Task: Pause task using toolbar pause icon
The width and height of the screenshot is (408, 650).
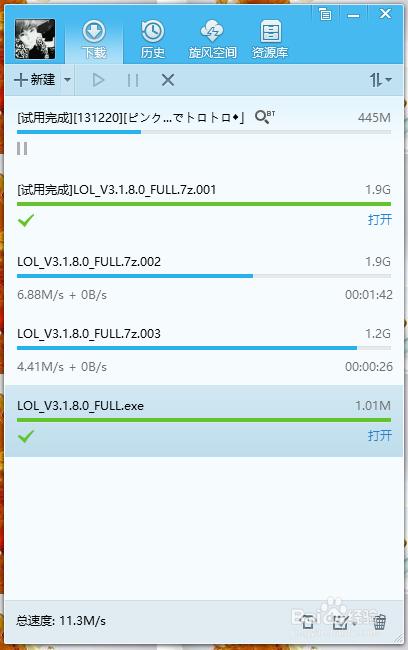Action: click(133, 80)
